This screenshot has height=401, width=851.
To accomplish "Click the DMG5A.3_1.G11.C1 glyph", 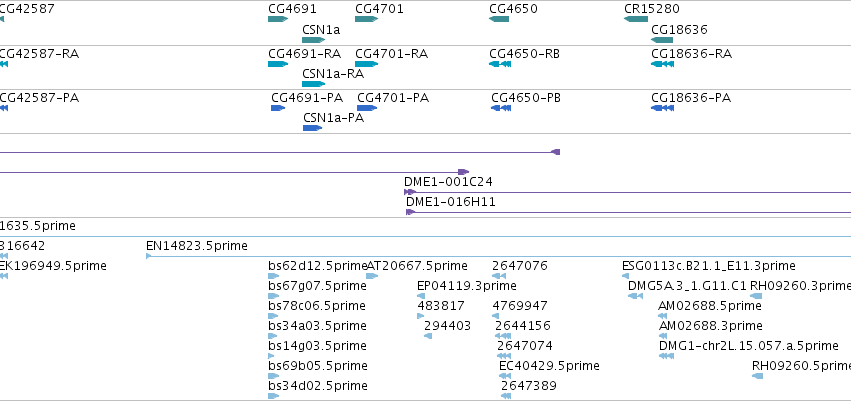I will coord(635,296).
